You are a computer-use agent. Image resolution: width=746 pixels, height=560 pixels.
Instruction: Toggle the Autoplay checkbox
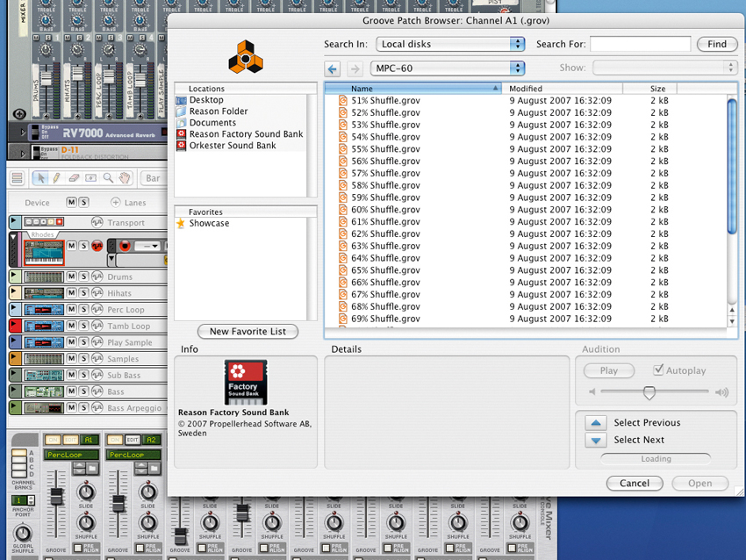658,370
